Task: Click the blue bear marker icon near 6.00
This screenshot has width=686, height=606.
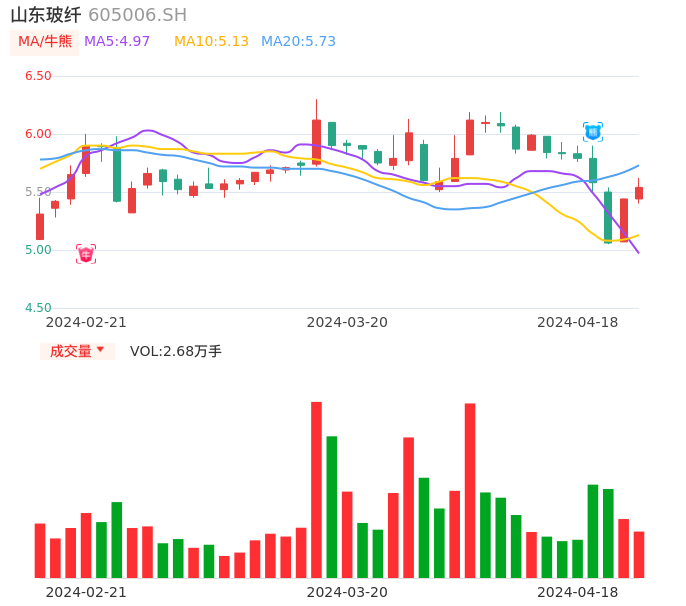Action: (x=593, y=132)
